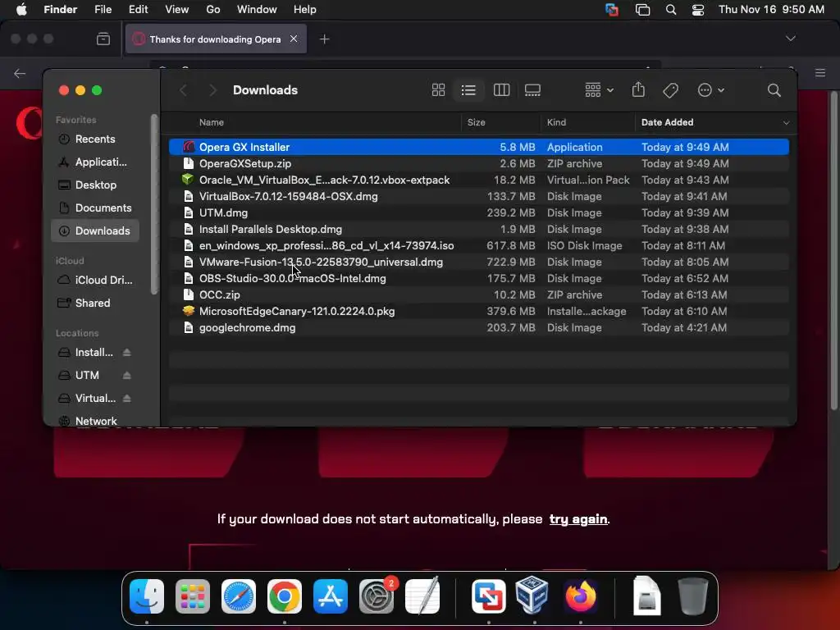
Task: Select the Oracle VM VirtualBox extpack file
Action: pyautogui.click(x=479, y=180)
